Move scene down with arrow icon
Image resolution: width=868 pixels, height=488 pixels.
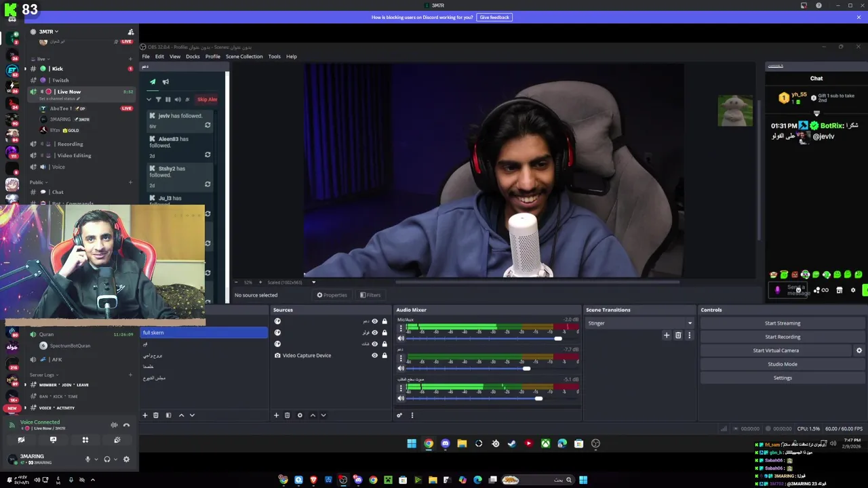(192, 415)
